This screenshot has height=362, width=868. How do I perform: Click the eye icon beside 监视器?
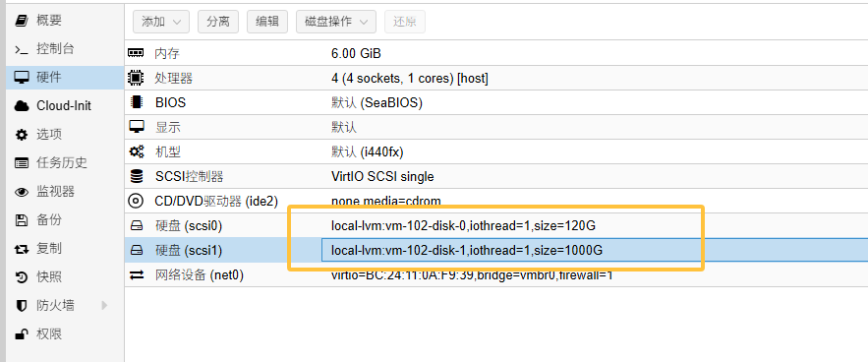click(21, 193)
